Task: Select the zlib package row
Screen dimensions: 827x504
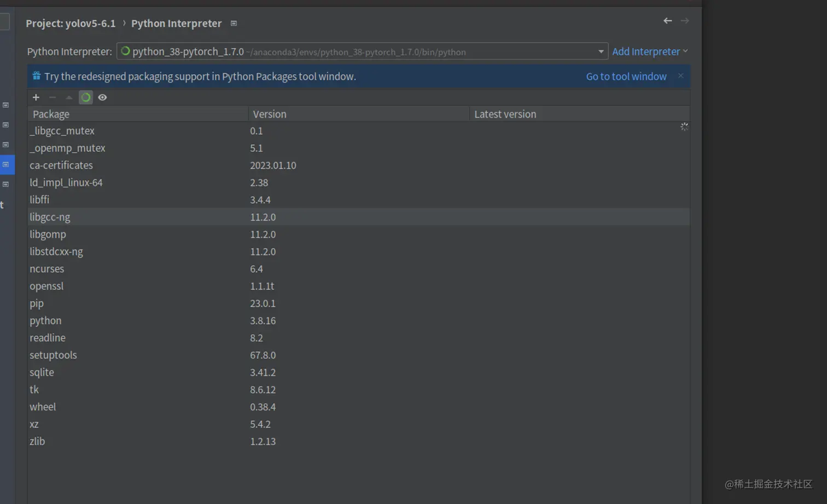Action: coord(359,442)
